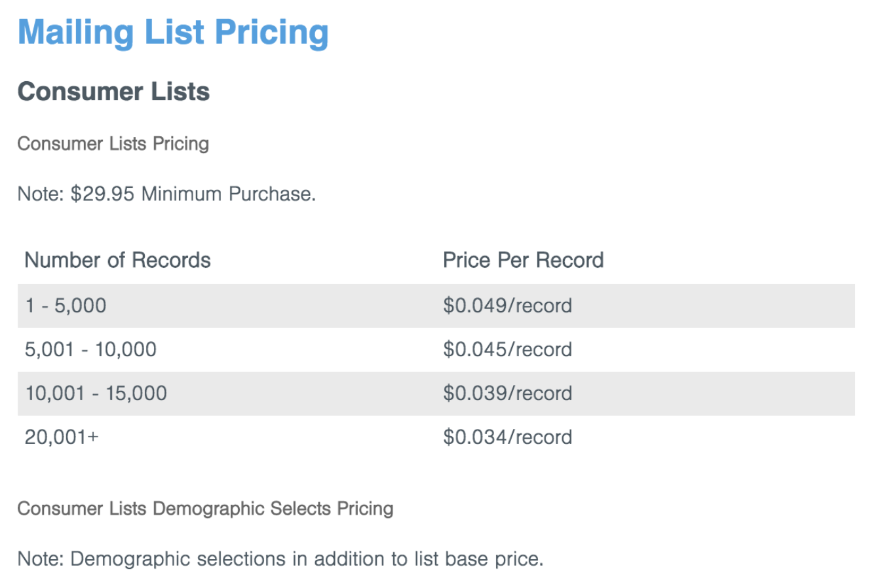Click the Demographic selections note text
The width and height of the screenshot is (882, 588).
280,559
